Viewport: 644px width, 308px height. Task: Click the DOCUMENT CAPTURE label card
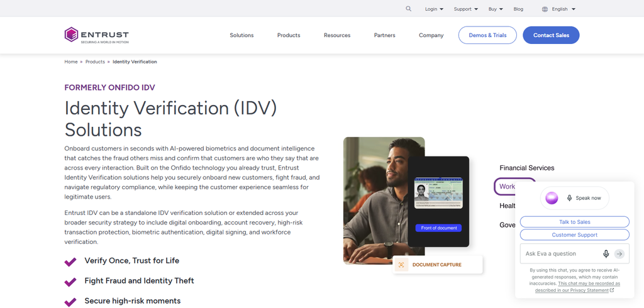tap(438, 265)
